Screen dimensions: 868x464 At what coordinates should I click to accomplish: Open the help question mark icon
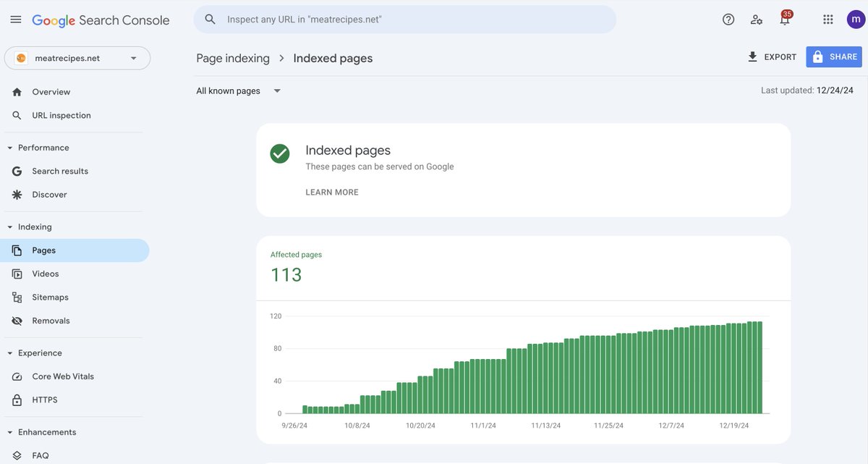727,19
